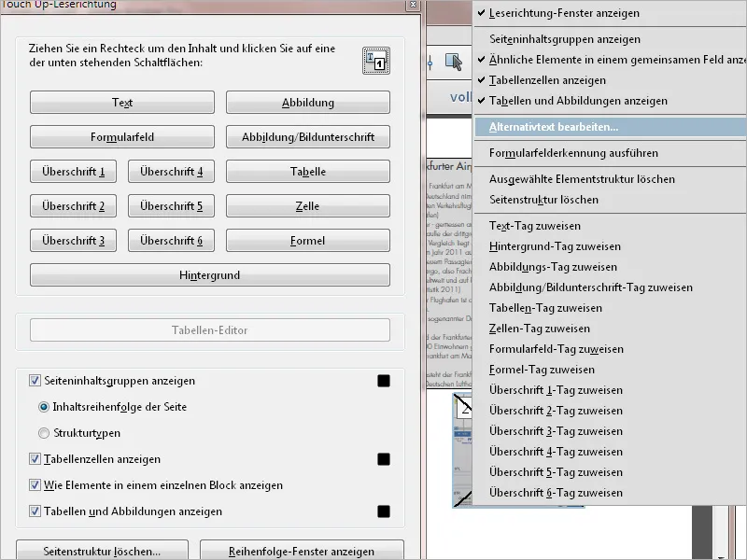Click Reihenfolge-Fenster anzeigen button
This screenshot has height=560, width=747.
(x=302, y=551)
